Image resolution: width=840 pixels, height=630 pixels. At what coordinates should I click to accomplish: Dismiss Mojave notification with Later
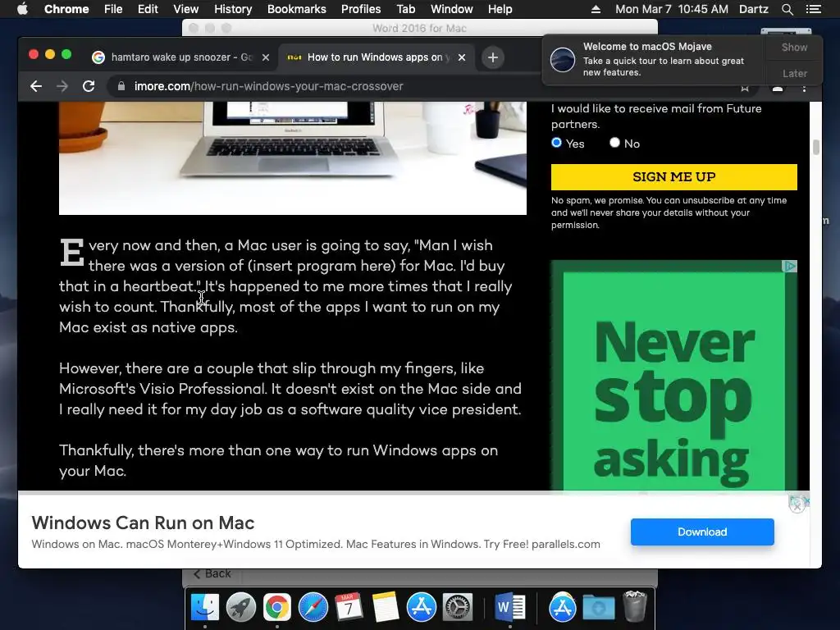[x=794, y=73]
